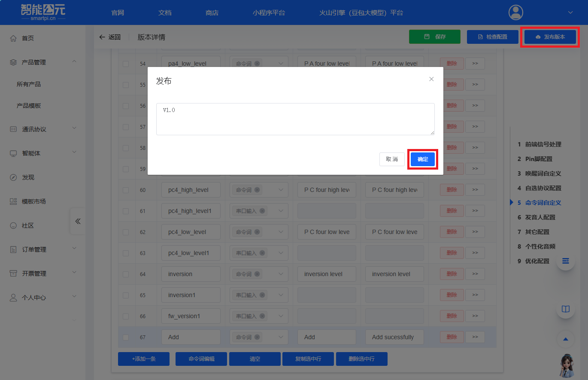The height and width of the screenshot is (380, 588).
Task: Tick the checkbox for row 67
Action: pos(126,337)
